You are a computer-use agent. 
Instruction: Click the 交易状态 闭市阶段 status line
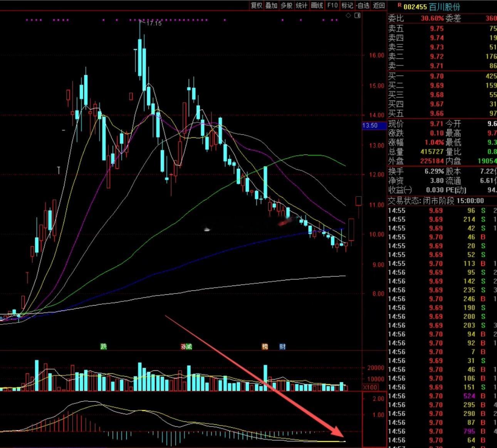coord(436,201)
